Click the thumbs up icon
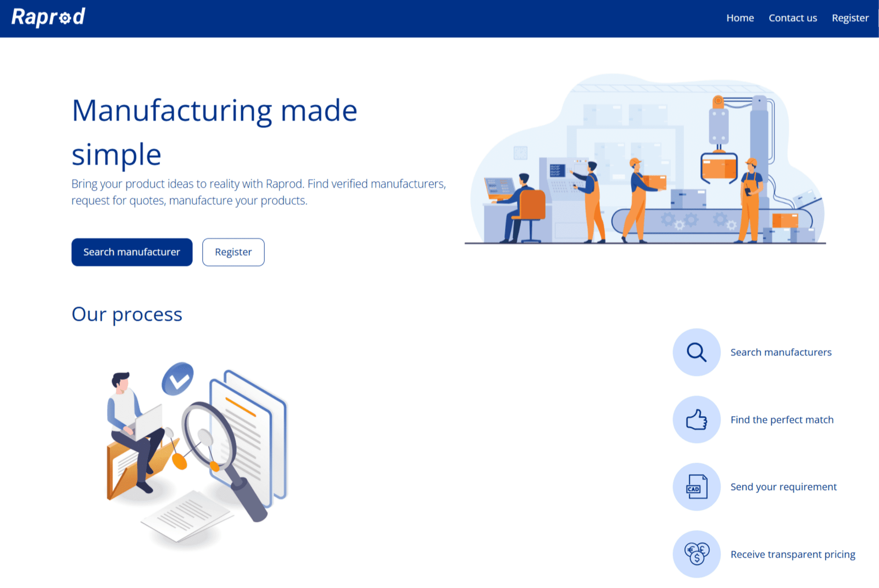The image size is (879, 588). coord(696,420)
